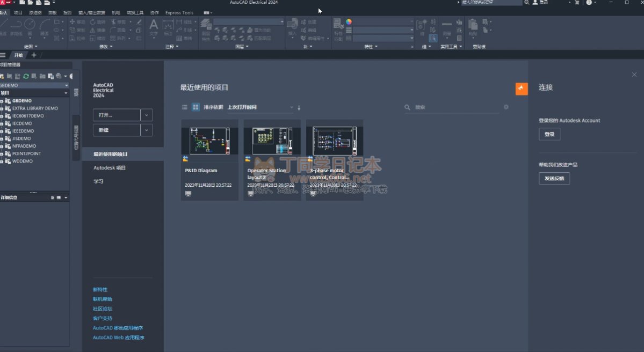
Task: Click the paste (粘贴) clipboard icon
Action: click(473, 25)
